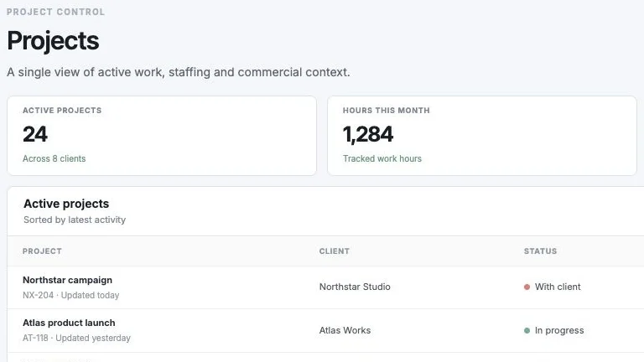Click AT-118 · Updated yesterday subtext
Image resolution: width=644 pixels, height=362 pixels.
(76, 338)
